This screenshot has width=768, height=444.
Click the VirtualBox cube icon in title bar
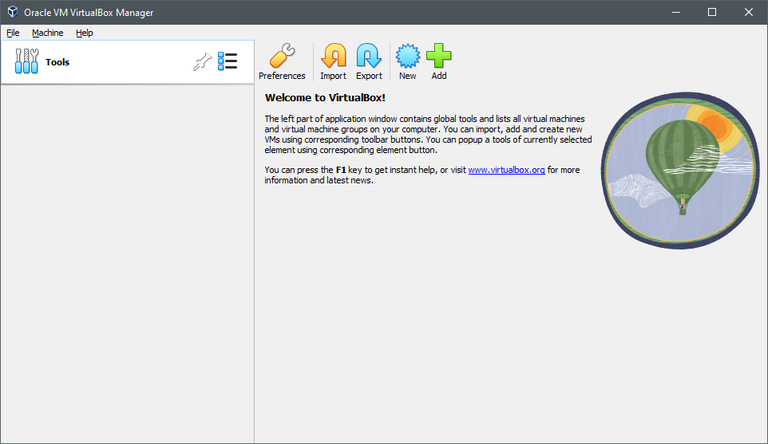[x=12, y=12]
